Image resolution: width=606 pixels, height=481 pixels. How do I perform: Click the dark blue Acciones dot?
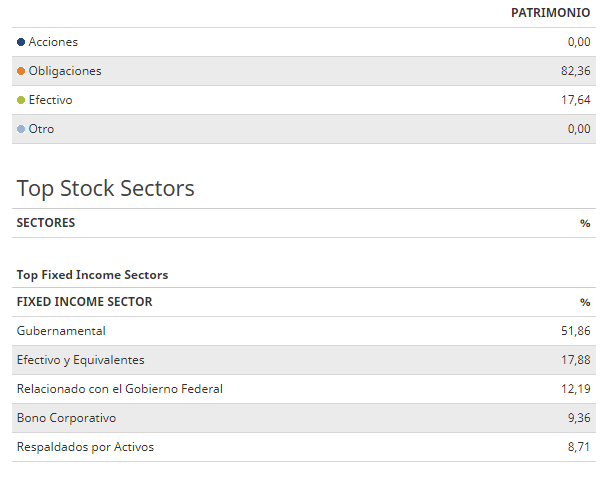(x=21, y=42)
